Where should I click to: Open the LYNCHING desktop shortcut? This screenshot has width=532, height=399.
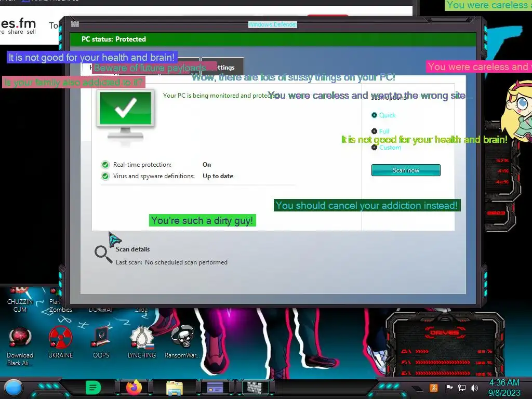coord(142,342)
